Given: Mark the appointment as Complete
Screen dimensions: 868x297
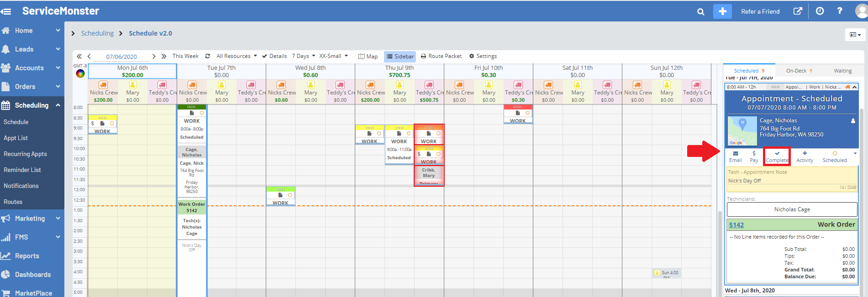Looking at the screenshot, I should (x=777, y=156).
